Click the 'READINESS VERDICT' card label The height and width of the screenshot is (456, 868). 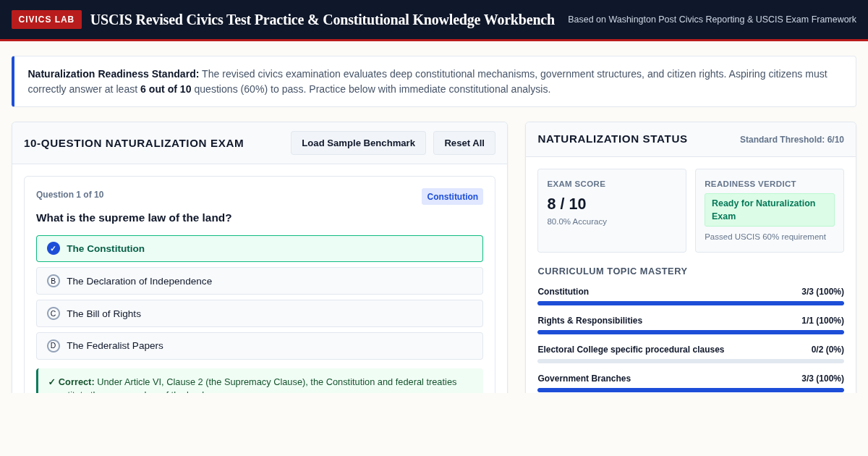click(750, 184)
